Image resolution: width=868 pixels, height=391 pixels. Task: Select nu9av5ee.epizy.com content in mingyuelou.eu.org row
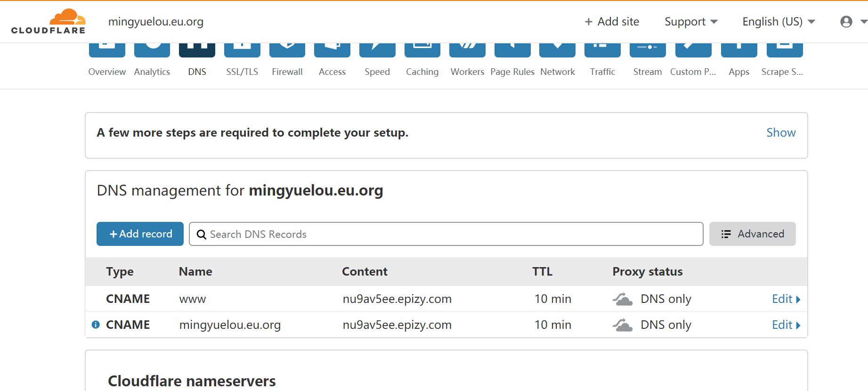click(397, 325)
